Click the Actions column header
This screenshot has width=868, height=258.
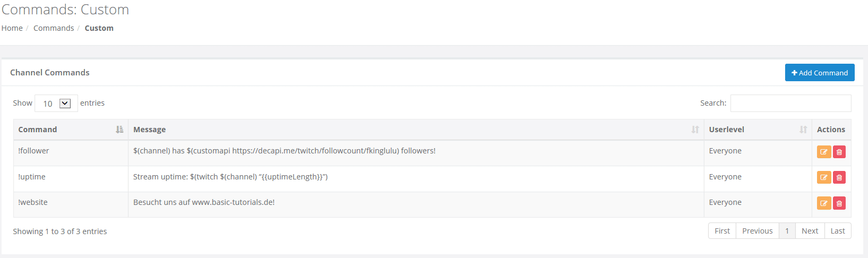point(831,130)
